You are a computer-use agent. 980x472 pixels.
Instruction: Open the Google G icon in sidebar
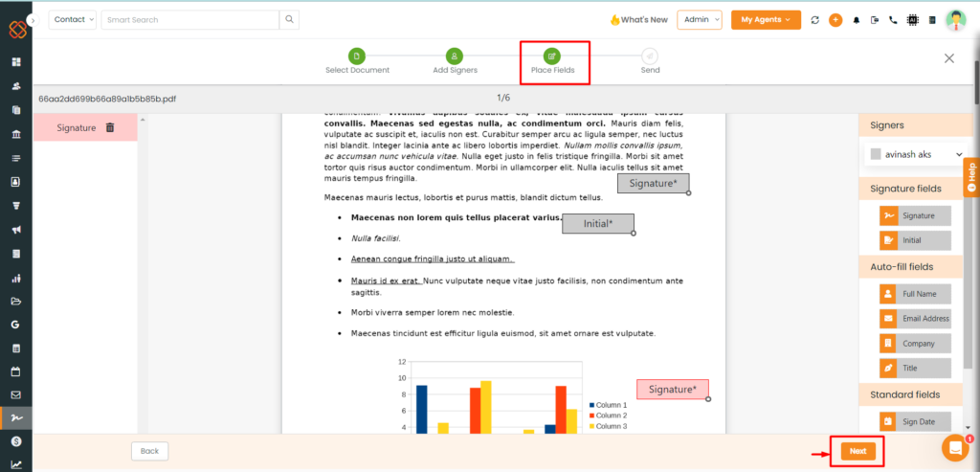pyautogui.click(x=14, y=325)
